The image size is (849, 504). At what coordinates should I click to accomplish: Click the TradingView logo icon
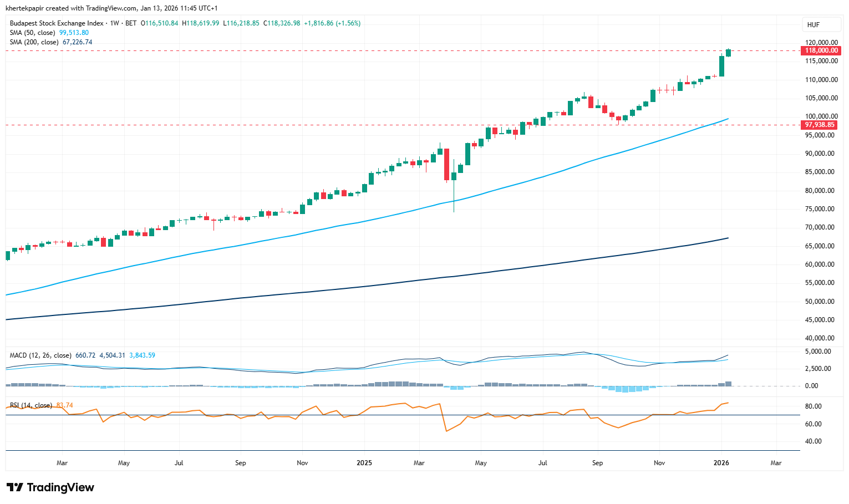pos(15,487)
